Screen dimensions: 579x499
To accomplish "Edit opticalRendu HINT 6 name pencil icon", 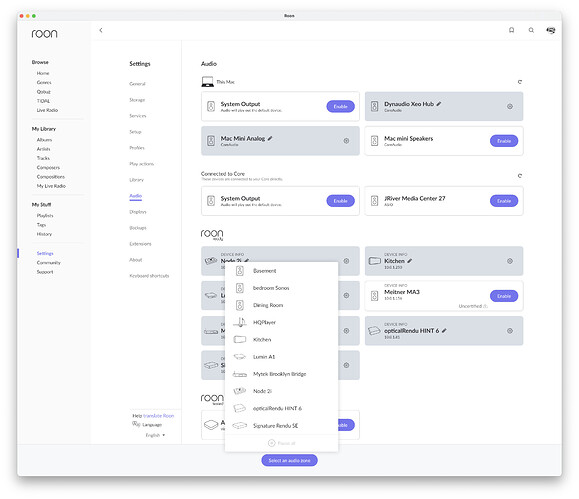I will 444,331.
